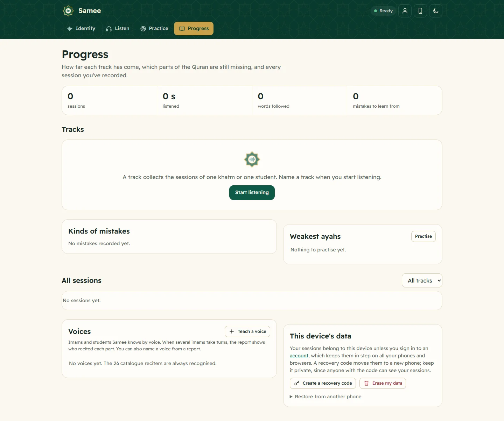
Task: Click the '0 sessions' stat card
Action: (110, 100)
